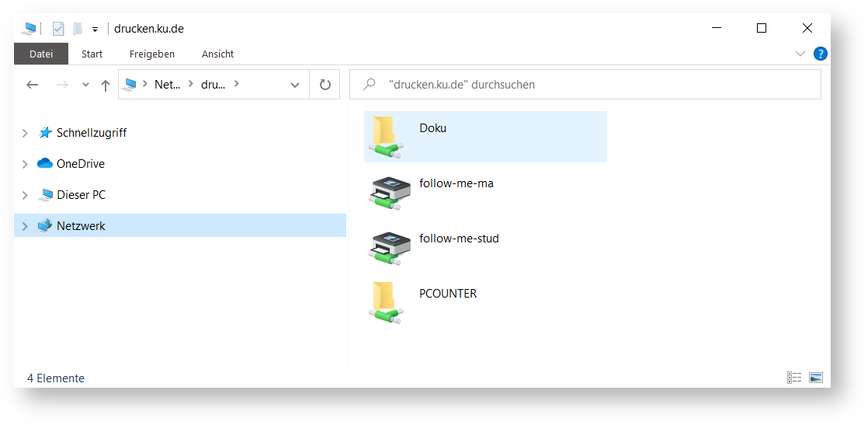This screenshot has width=868, height=425.
Task: Navigate back with the left arrow
Action: pyautogui.click(x=33, y=85)
